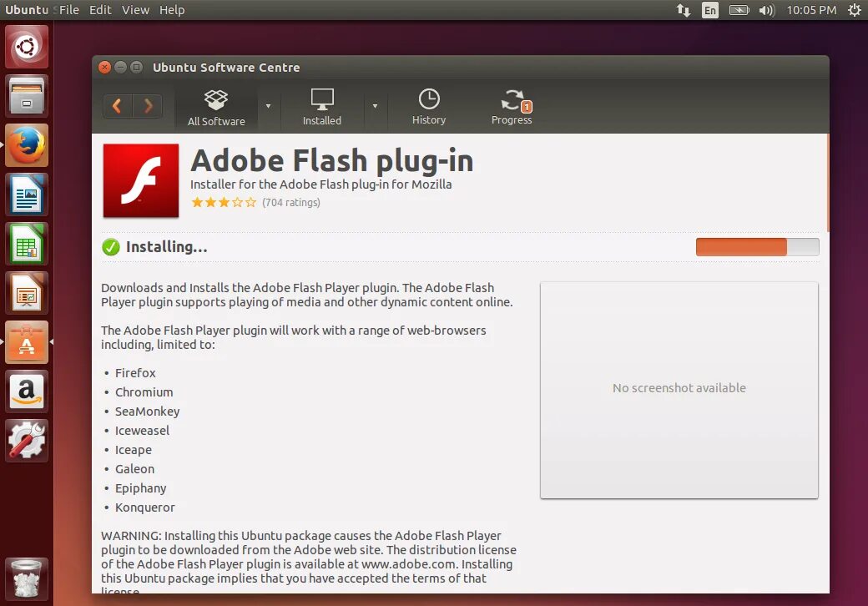Open the Ubuntu Dash from the launcher

[x=27, y=47]
